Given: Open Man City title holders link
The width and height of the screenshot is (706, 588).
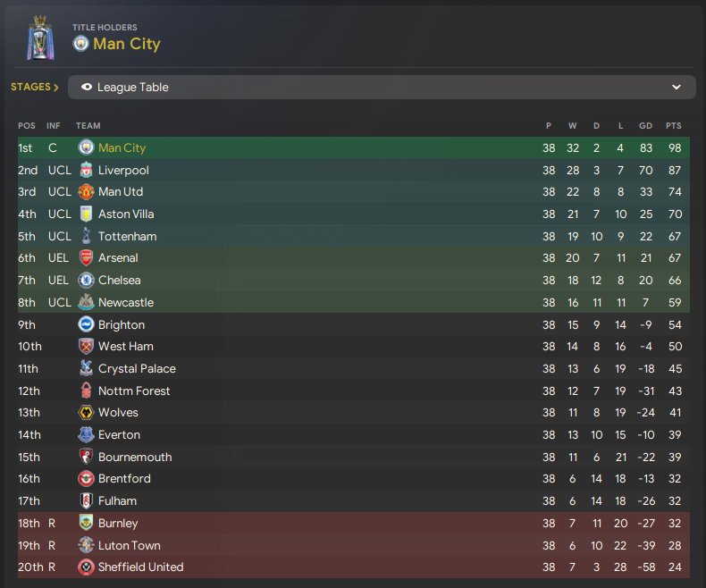Looking at the screenshot, I should [126, 44].
